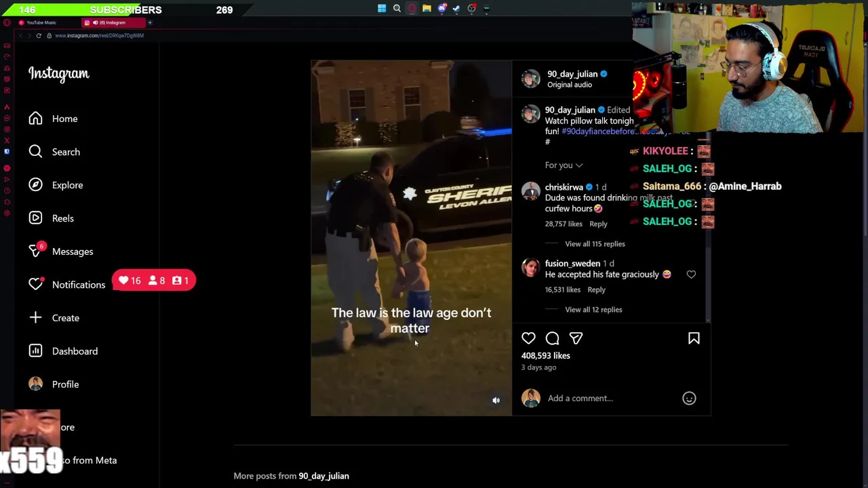Open Notifications in the sidebar
Screen dimensions: 868x488
(66, 285)
